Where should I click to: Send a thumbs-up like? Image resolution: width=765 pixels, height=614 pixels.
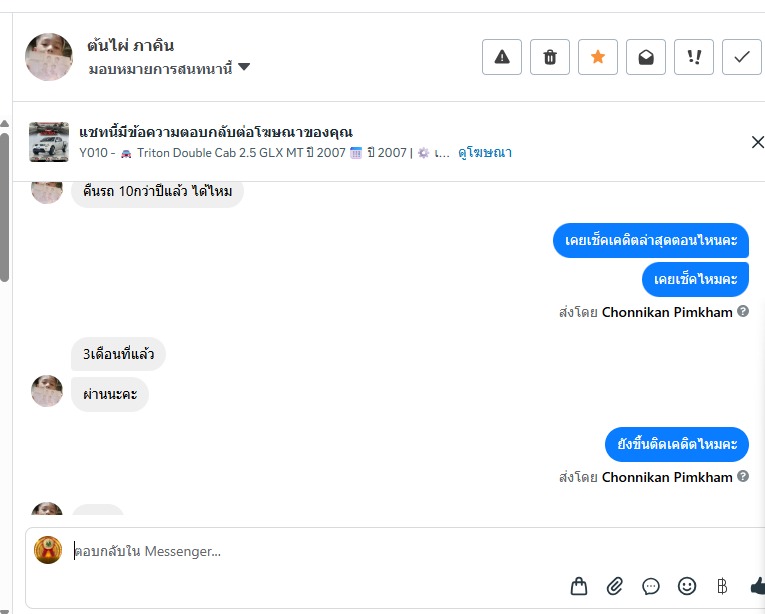(x=757, y=586)
